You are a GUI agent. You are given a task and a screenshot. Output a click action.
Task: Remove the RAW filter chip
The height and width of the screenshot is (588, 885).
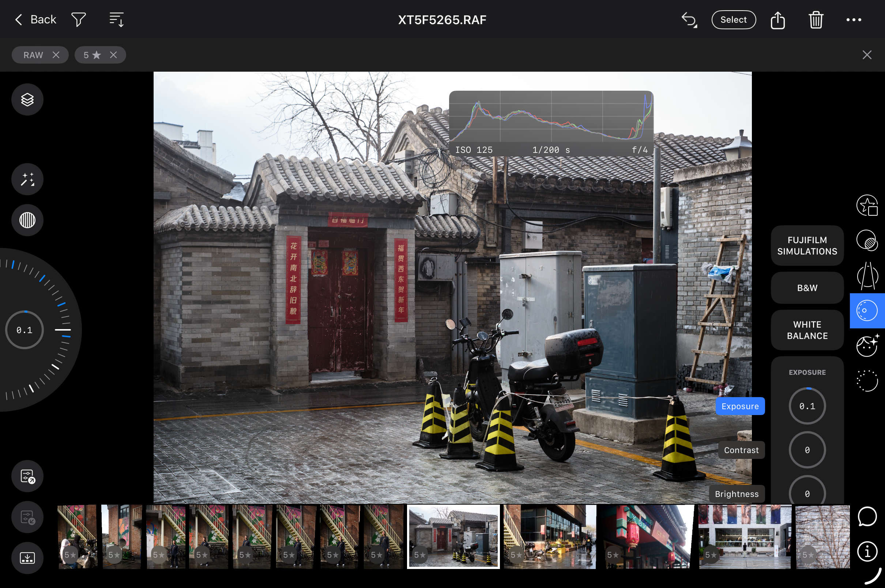click(x=56, y=55)
